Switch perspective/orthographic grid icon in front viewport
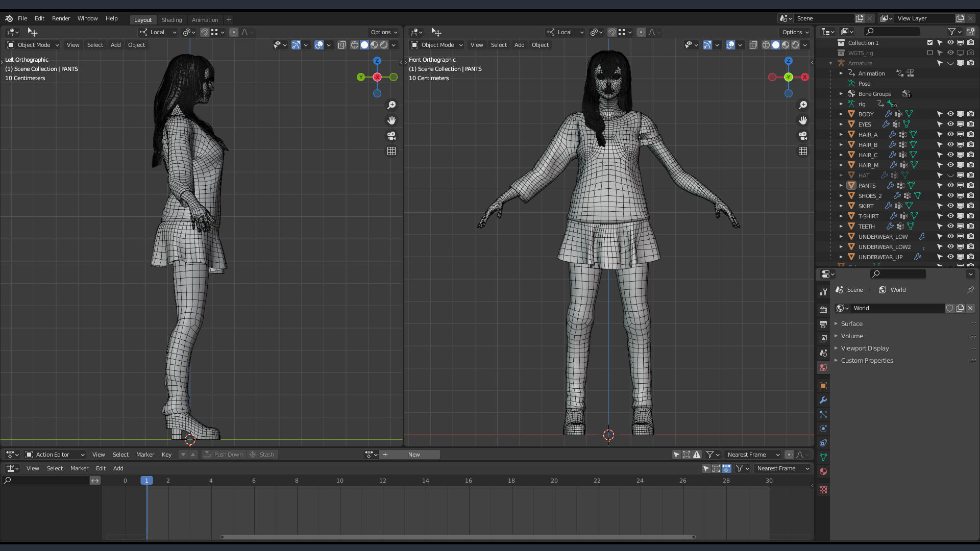 [x=803, y=151]
